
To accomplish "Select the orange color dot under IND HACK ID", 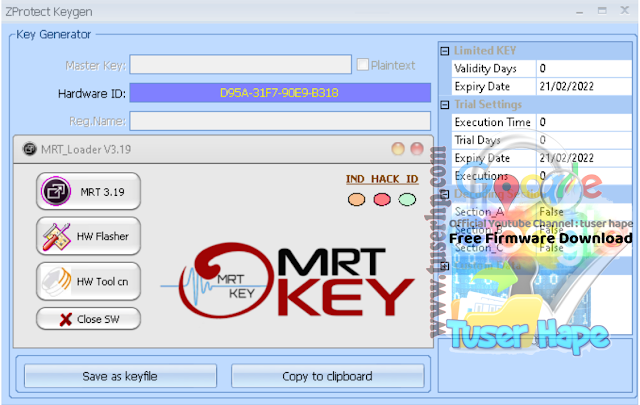I will 356,200.
